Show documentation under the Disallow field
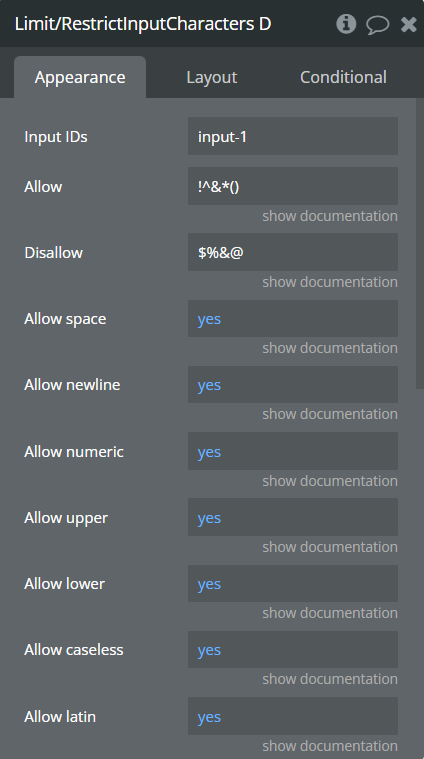Screen dimensions: 424x759 [330, 282]
